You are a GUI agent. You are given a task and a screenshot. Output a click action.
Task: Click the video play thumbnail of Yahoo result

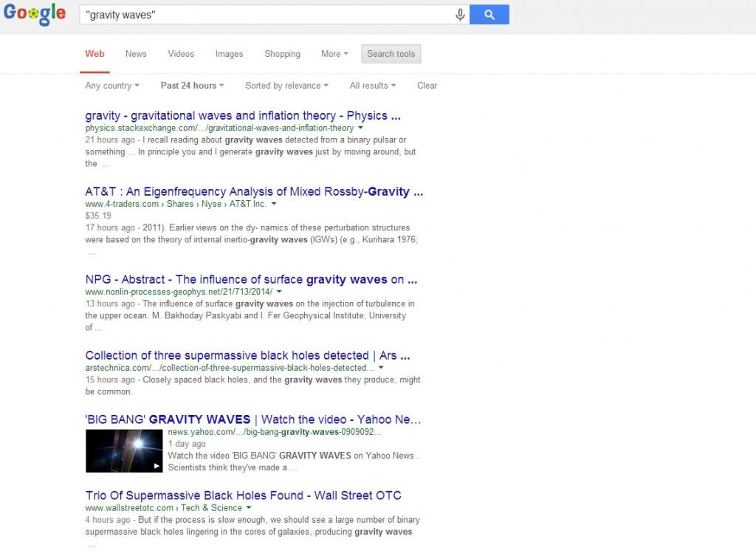(124, 451)
